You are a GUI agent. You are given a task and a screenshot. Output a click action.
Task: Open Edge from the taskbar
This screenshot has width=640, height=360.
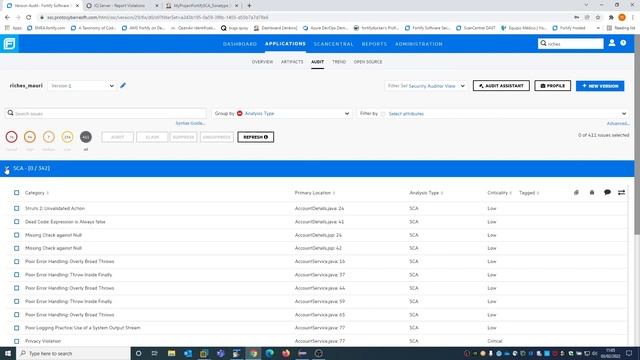(x=269, y=353)
